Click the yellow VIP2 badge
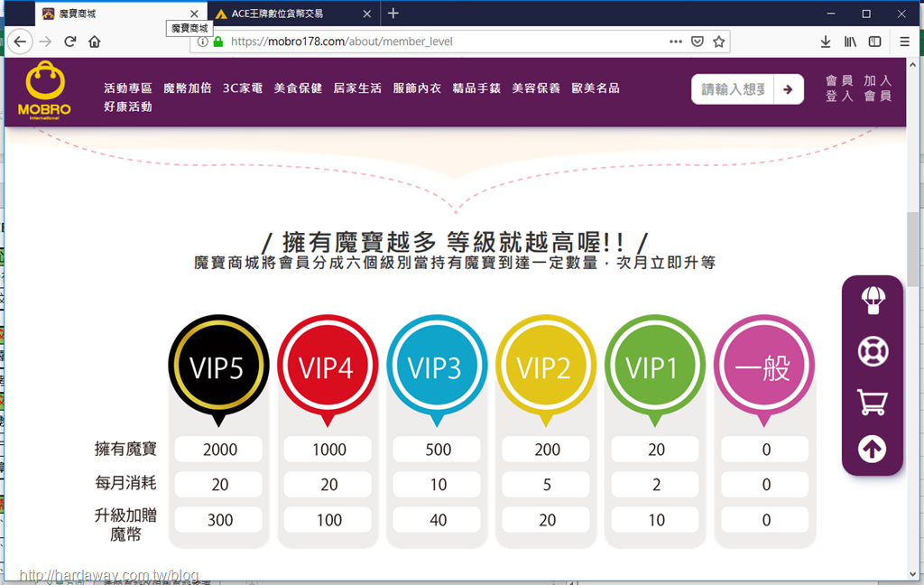 point(546,367)
